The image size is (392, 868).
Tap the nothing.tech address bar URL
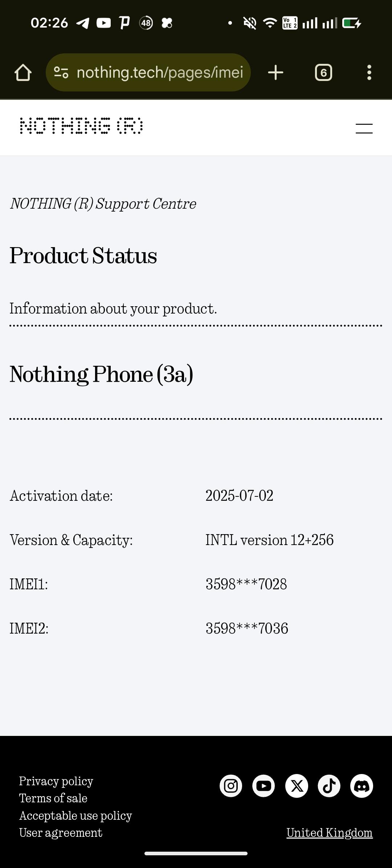click(x=160, y=73)
